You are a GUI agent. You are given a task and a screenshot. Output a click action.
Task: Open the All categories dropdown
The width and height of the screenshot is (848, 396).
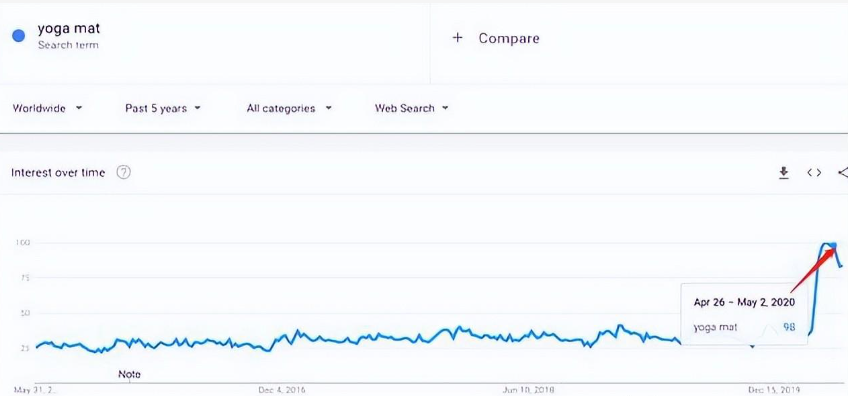click(289, 108)
